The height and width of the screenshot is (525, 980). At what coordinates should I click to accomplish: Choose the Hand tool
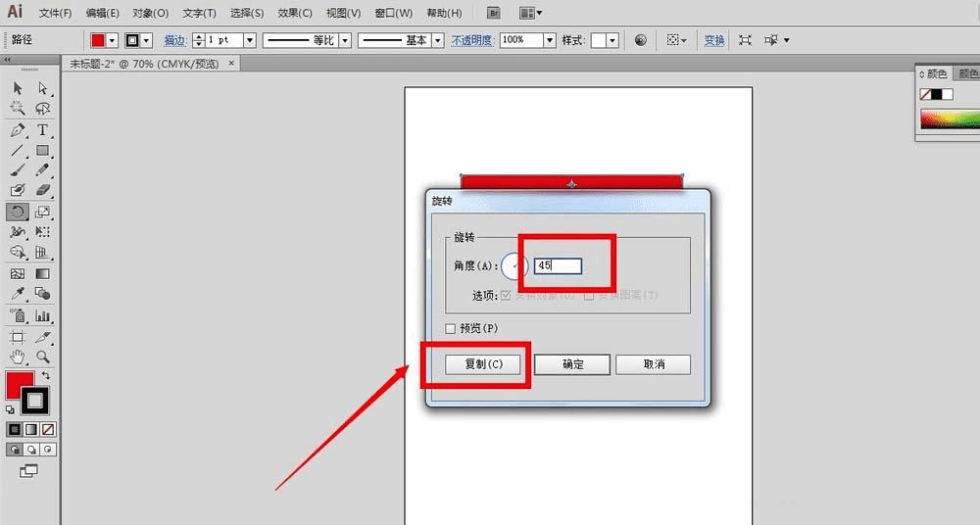tap(18, 357)
